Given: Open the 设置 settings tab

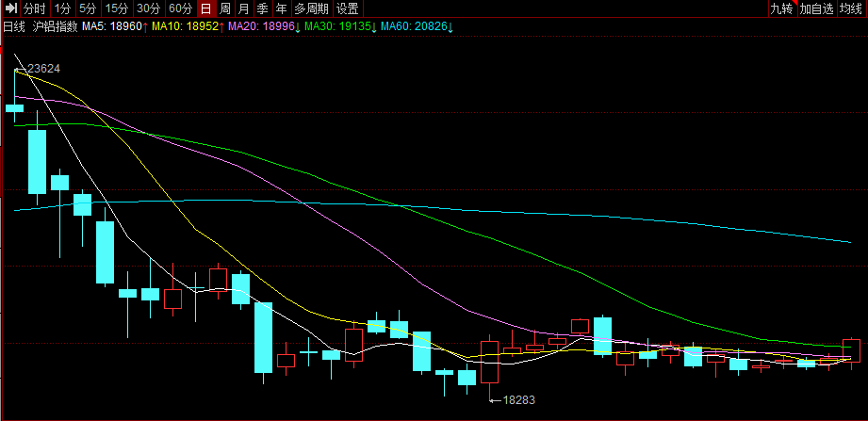Looking at the screenshot, I should point(348,8).
